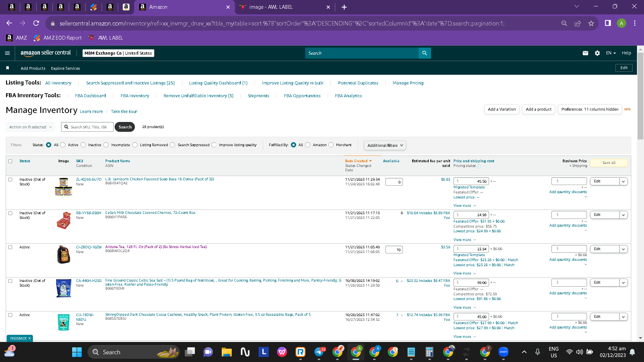
Task: Select fulfilled by Merchant filter
Action: point(331,145)
